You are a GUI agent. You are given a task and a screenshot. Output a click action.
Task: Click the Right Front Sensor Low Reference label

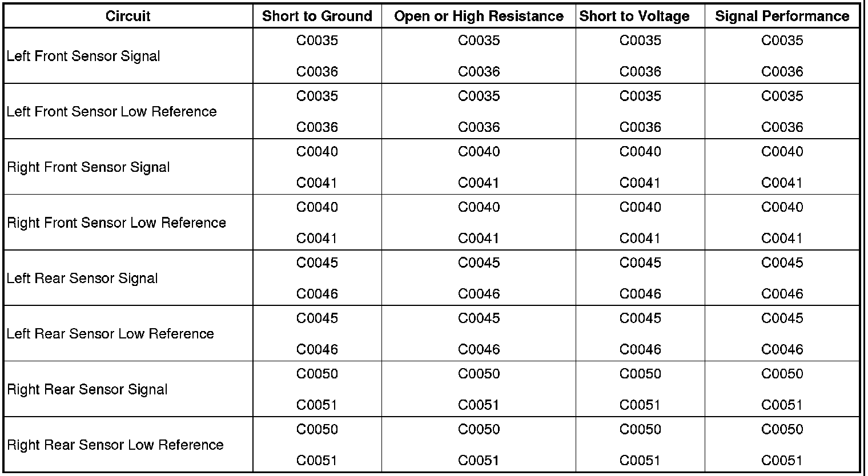click(116, 223)
